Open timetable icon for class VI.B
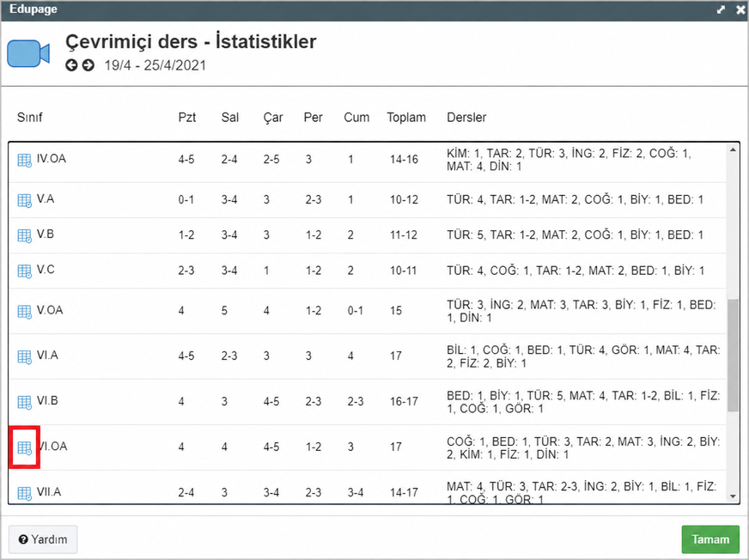749x560 pixels. [24, 402]
